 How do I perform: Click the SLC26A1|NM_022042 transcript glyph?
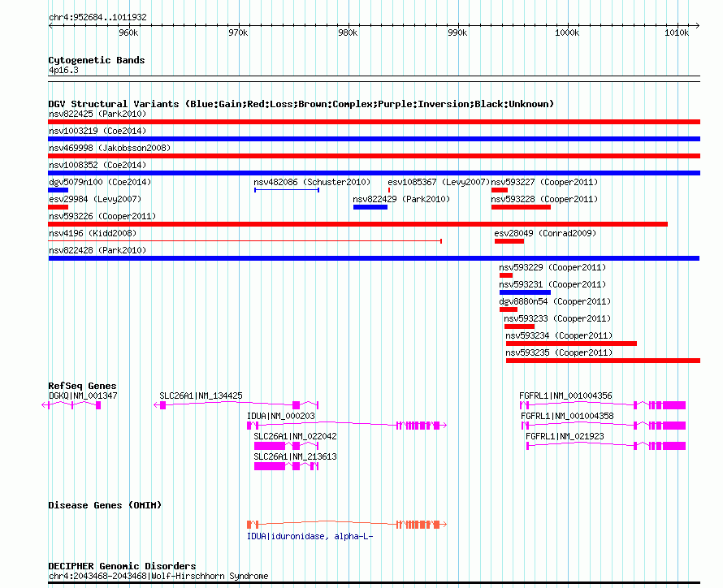click(286, 446)
